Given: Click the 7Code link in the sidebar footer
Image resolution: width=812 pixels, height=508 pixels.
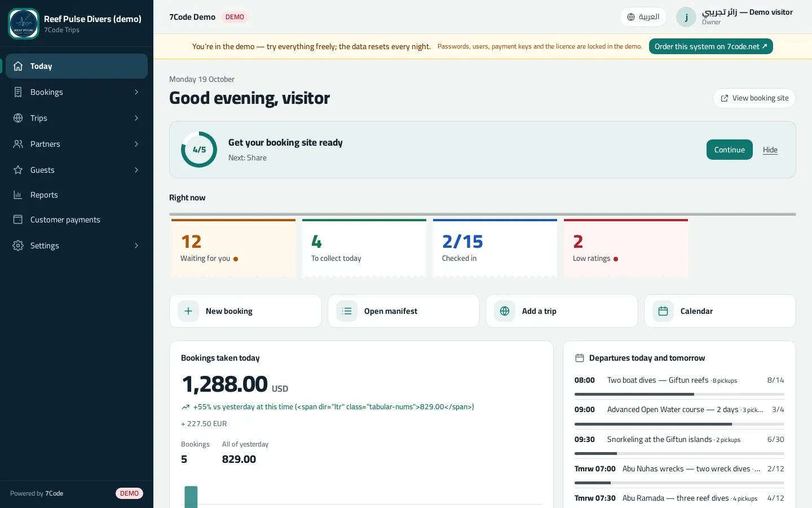Looking at the screenshot, I should [x=54, y=493].
